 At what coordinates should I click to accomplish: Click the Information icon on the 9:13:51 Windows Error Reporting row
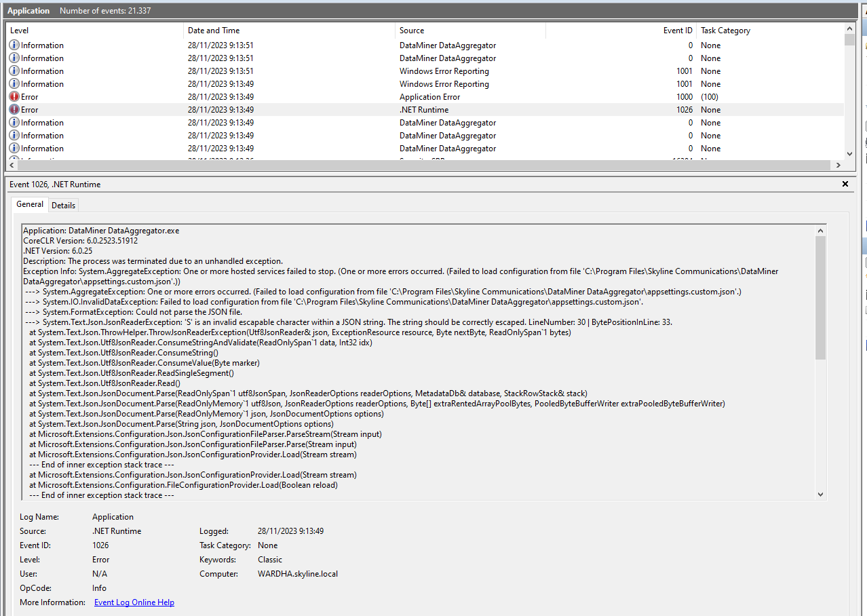tap(14, 71)
